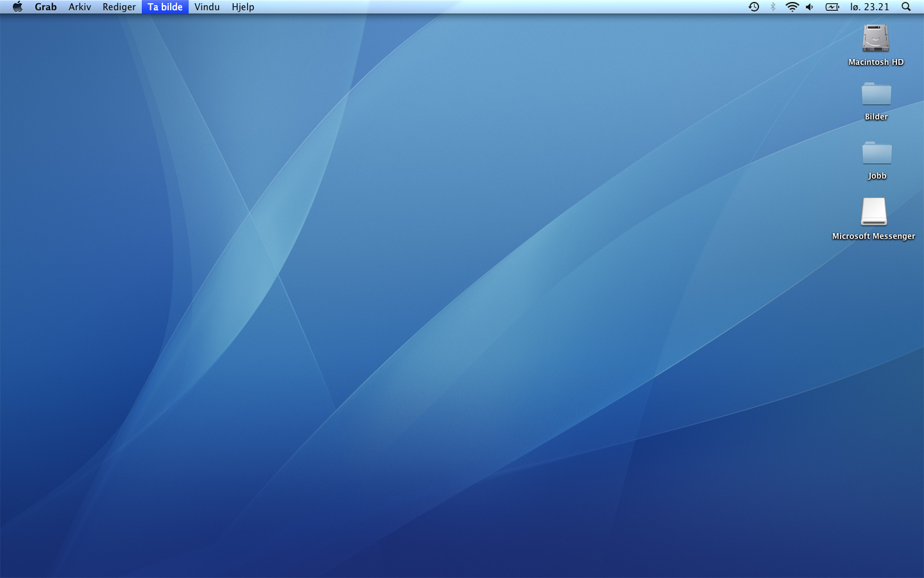Click the highlighted Ta bilde menu
The height and width of the screenshot is (578, 924).
pyautogui.click(x=165, y=7)
